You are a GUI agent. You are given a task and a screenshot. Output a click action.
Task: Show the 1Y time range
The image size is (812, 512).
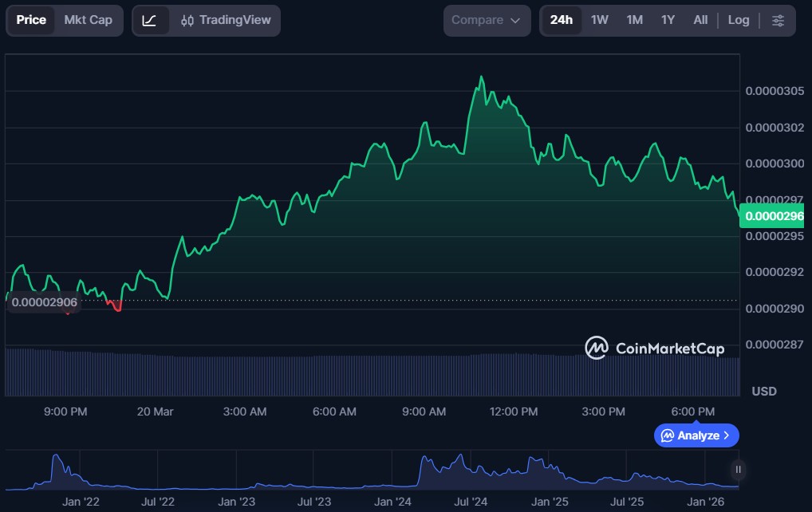pyautogui.click(x=668, y=20)
